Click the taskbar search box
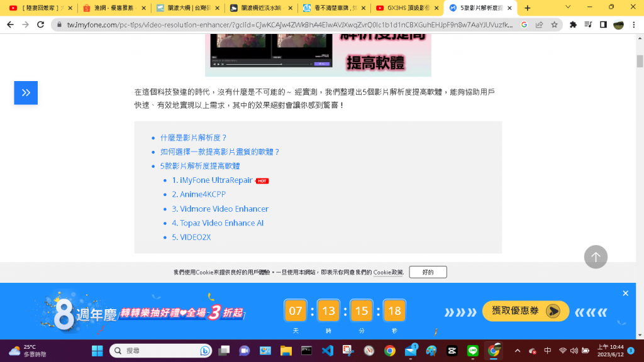The width and height of the screenshot is (644, 362). point(160,351)
